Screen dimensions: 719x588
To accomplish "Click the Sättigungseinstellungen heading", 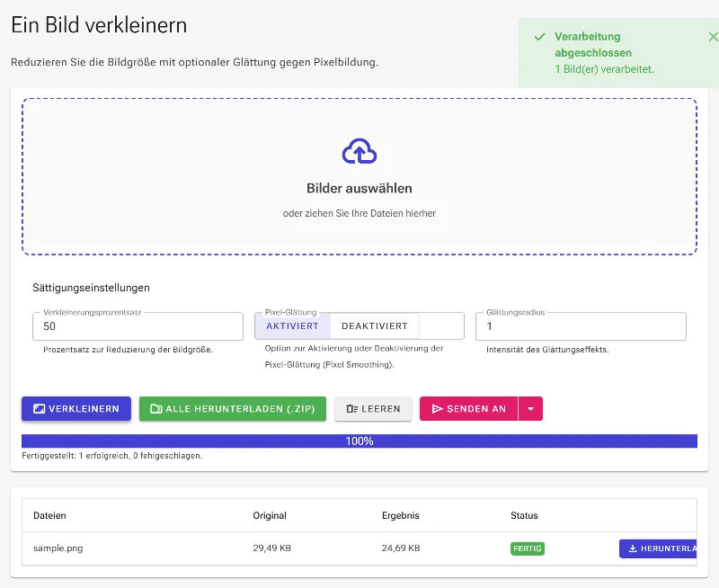I will 92,288.
